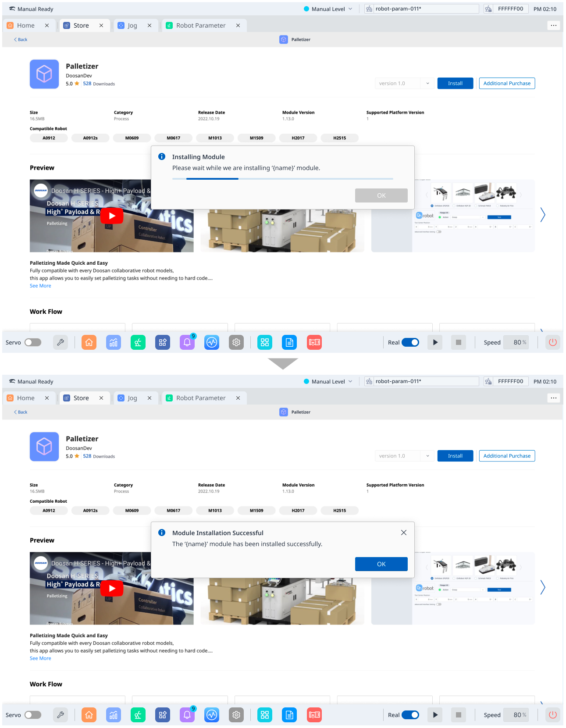Click the blue OK button in success dialog
The height and width of the screenshot is (728, 566).
(x=381, y=564)
